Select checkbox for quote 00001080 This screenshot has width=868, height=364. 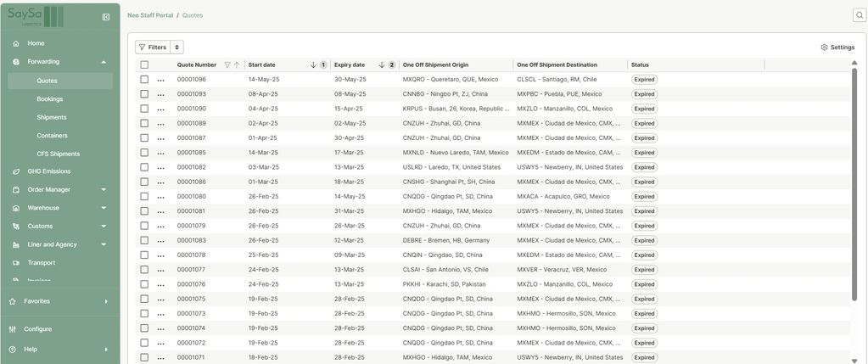click(144, 196)
